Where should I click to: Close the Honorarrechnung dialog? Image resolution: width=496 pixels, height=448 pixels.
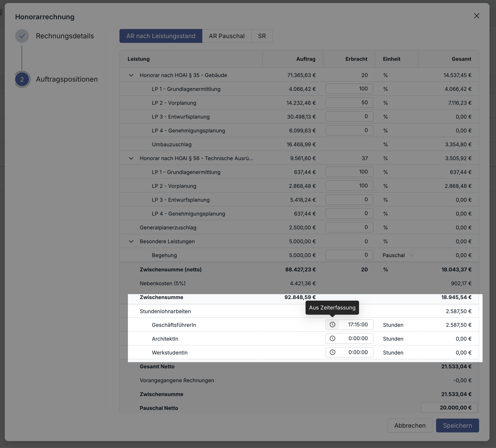click(x=477, y=16)
